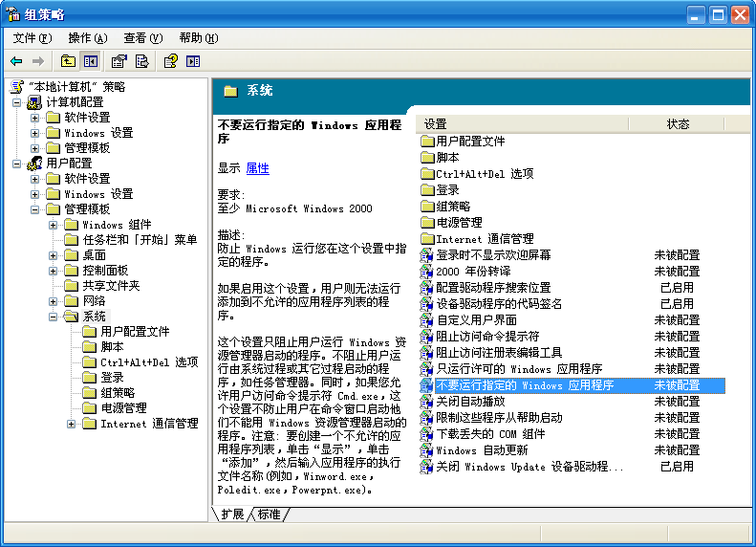Open the 操作(A) menu

point(87,38)
